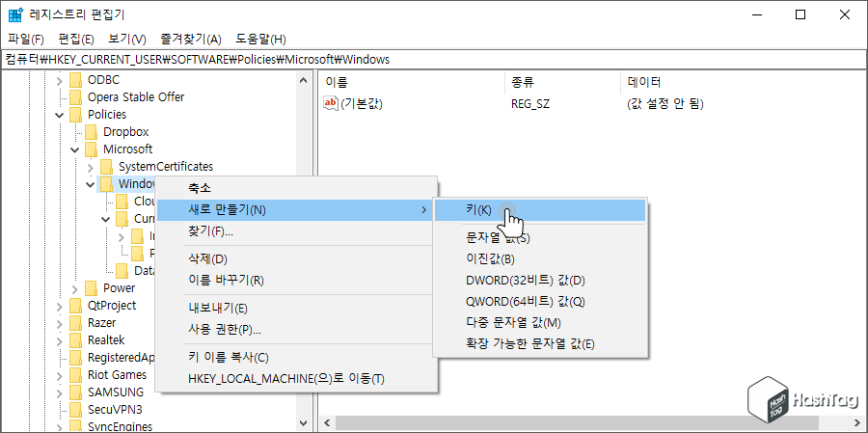This screenshot has width=868, height=433.
Task: Select 삭제(D) in the context menu
Action: [x=296, y=259]
